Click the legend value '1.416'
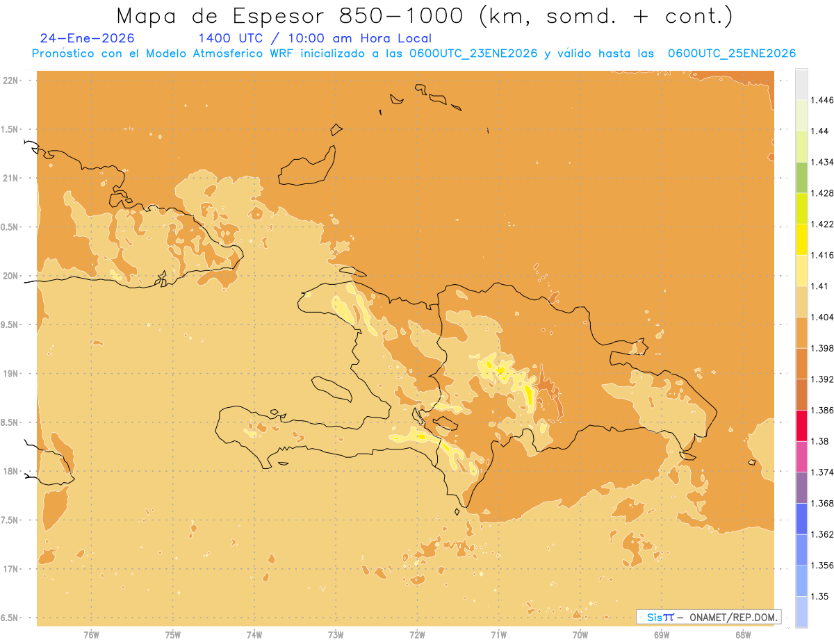This screenshot has height=644, width=834. click(821, 255)
